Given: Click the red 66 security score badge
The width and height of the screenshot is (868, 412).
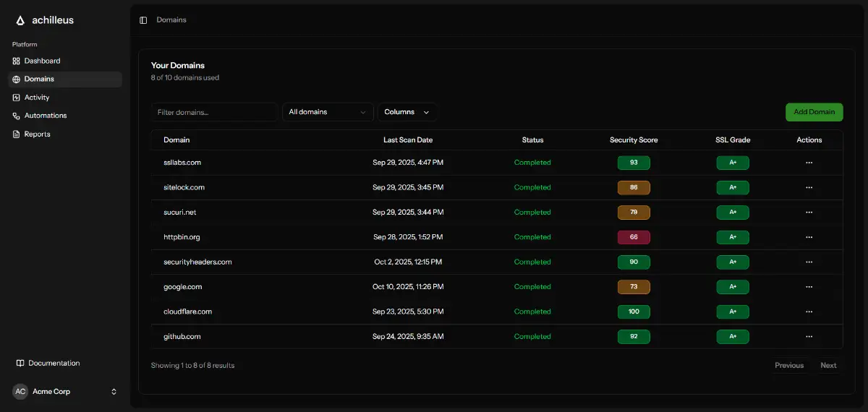Looking at the screenshot, I should point(634,237).
